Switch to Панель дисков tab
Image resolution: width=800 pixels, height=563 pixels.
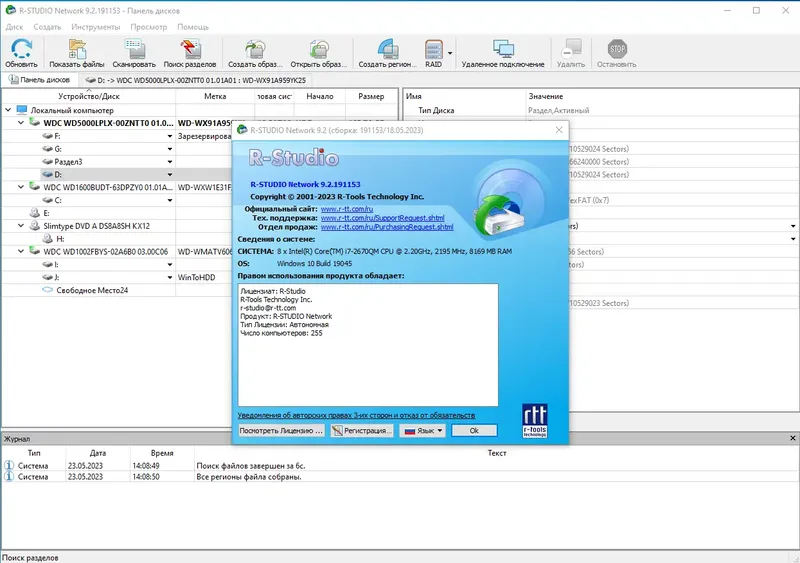pos(39,80)
